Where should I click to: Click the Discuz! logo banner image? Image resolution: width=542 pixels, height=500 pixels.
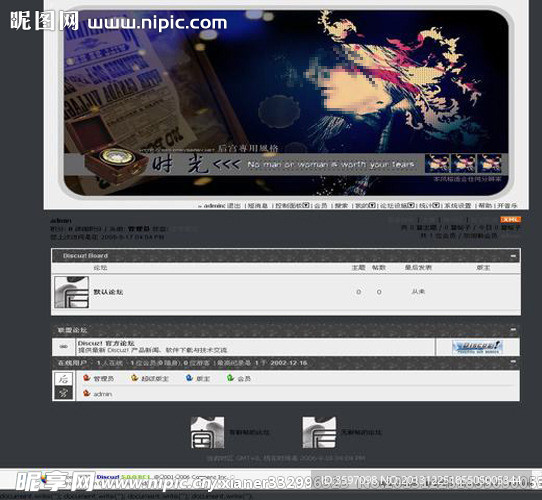[477, 347]
